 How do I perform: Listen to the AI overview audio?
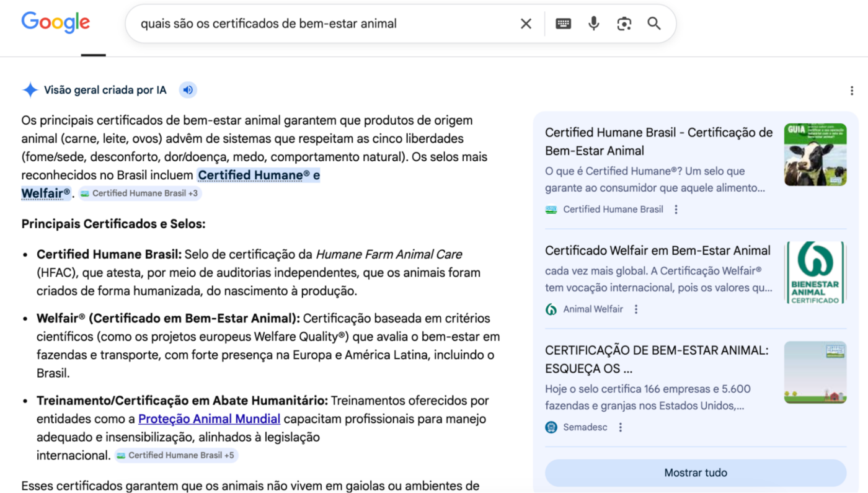coord(188,90)
